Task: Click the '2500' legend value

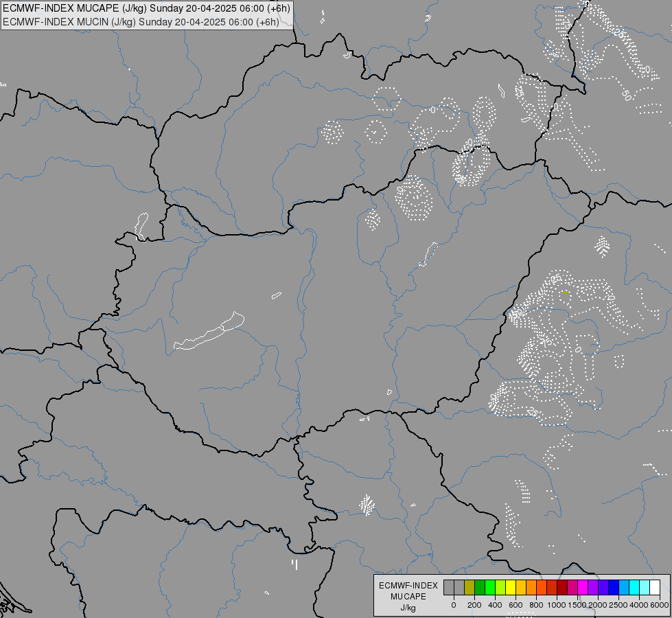Action: pos(618,605)
